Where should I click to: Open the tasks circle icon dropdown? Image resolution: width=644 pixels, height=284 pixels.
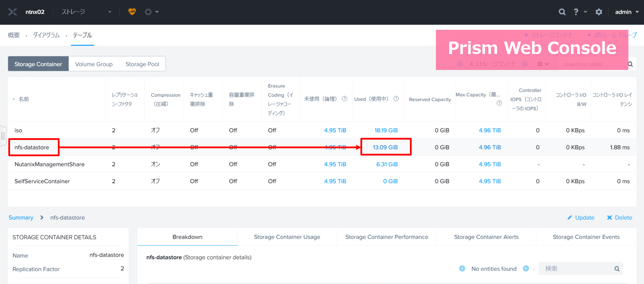(152, 12)
